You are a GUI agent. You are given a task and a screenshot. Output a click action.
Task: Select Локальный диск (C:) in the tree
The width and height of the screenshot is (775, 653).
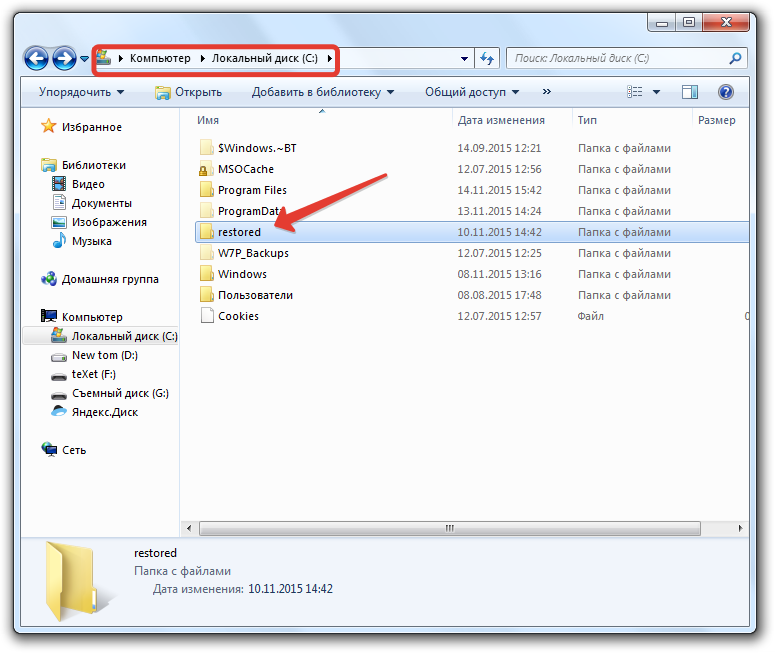pyautogui.click(x=100, y=336)
